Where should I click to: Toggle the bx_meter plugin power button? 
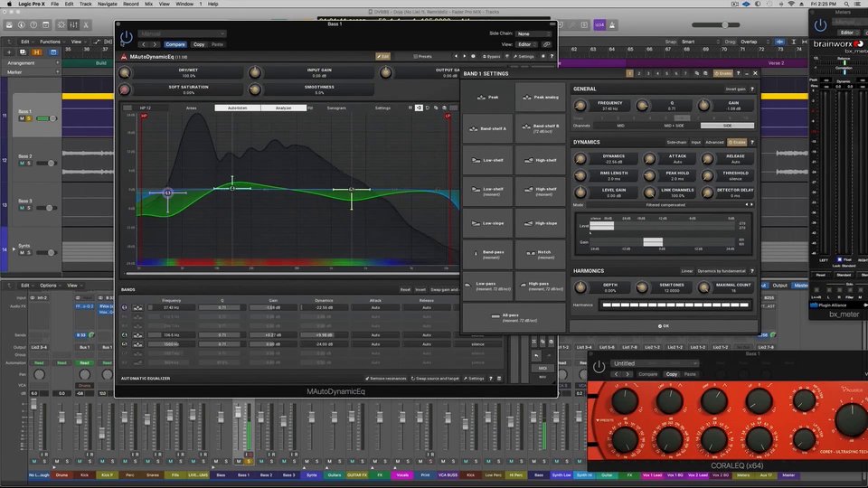point(820,25)
